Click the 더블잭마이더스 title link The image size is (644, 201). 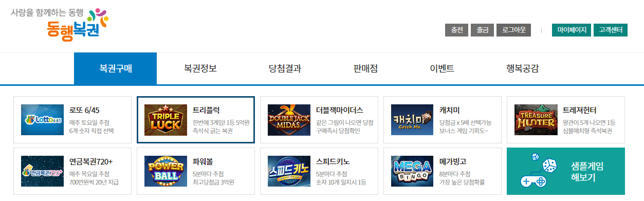click(x=340, y=110)
